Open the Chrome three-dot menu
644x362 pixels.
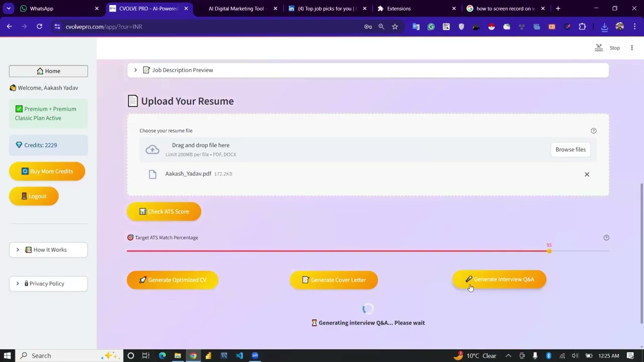pyautogui.click(x=634, y=27)
